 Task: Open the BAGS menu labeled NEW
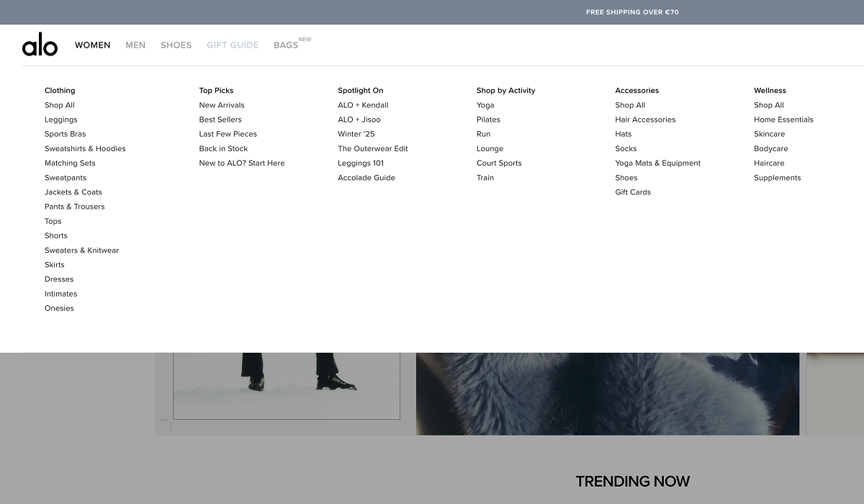(x=286, y=45)
